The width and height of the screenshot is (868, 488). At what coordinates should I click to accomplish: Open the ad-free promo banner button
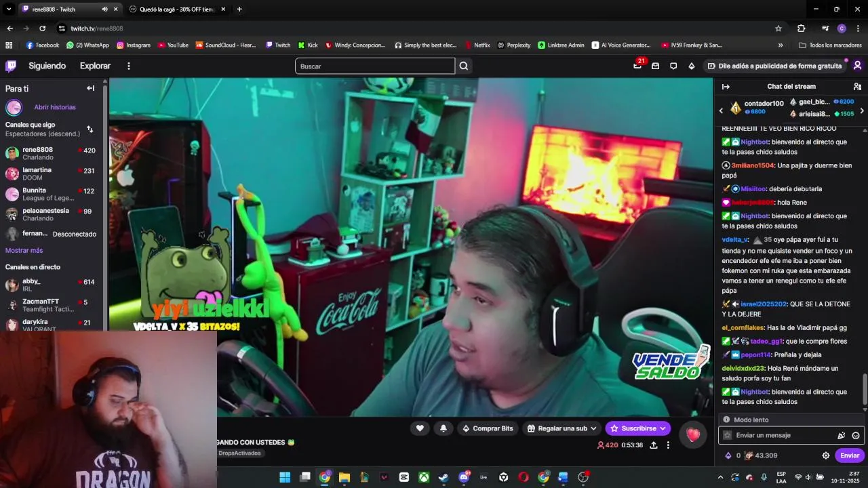click(774, 66)
